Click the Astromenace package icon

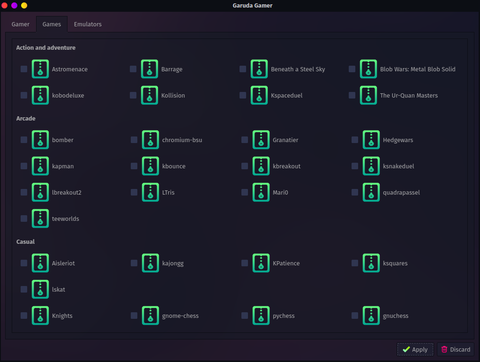point(40,69)
